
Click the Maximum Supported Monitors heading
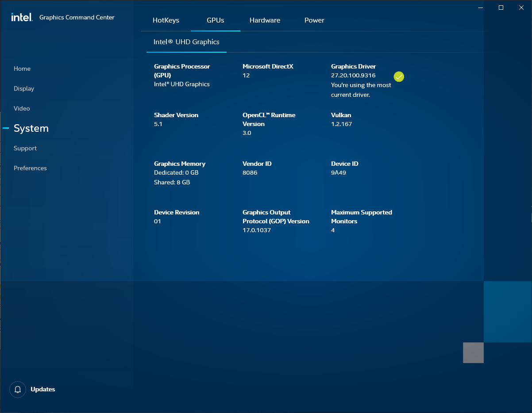362,217
